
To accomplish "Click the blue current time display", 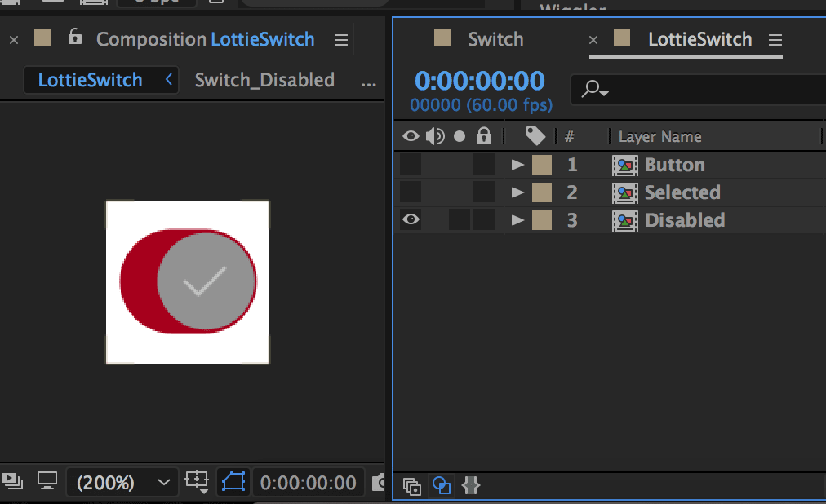I will tap(479, 81).
